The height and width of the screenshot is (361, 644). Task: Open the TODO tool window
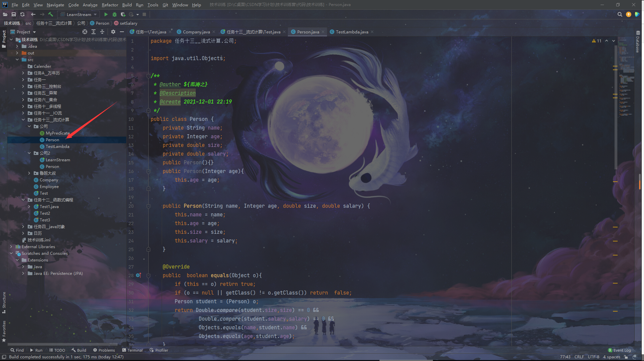[x=57, y=350]
